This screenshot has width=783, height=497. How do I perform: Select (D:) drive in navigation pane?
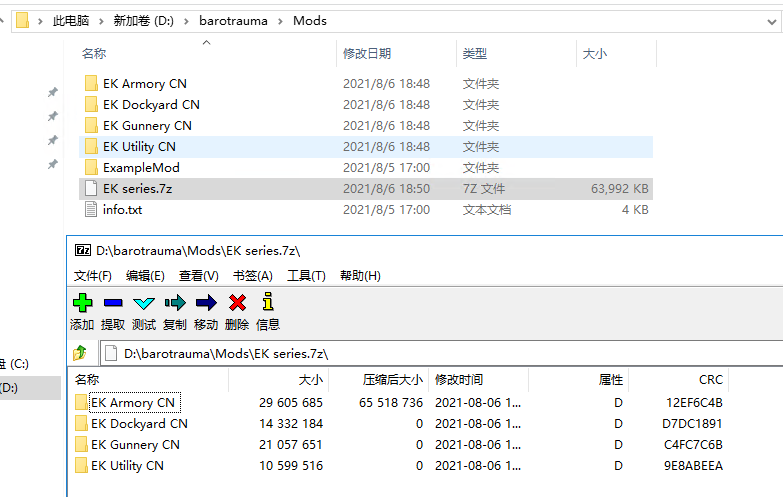point(30,388)
